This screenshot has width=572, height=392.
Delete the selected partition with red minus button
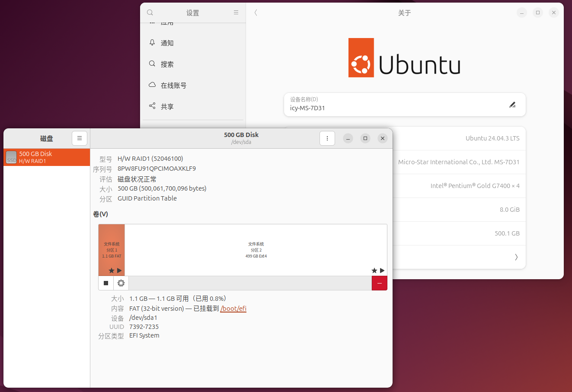[380, 283]
